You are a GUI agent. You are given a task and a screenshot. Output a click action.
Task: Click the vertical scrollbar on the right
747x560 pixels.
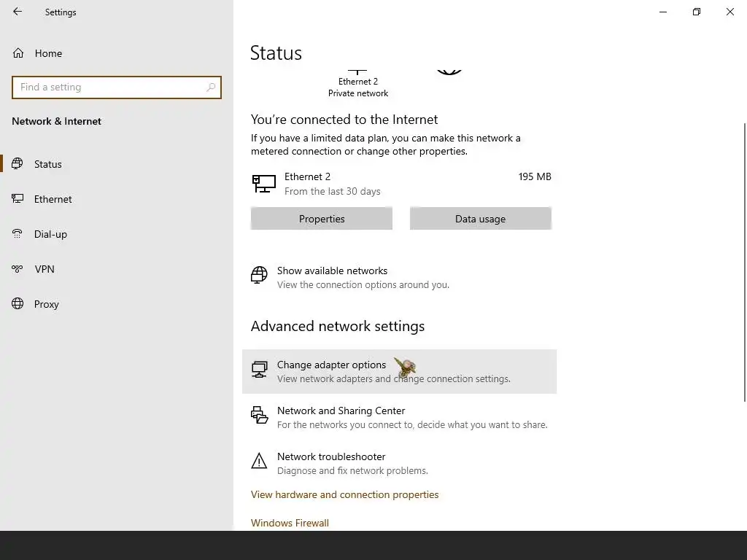744,262
